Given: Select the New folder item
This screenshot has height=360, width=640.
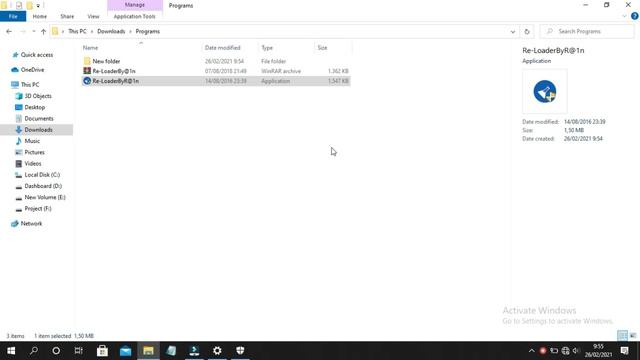Looking at the screenshot, I should tap(106, 61).
